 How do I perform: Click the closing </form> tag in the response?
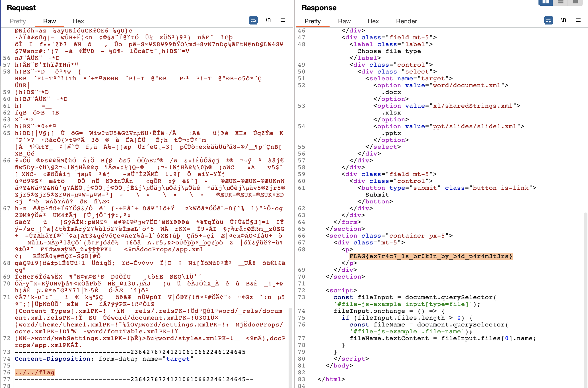(x=347, y=222)
